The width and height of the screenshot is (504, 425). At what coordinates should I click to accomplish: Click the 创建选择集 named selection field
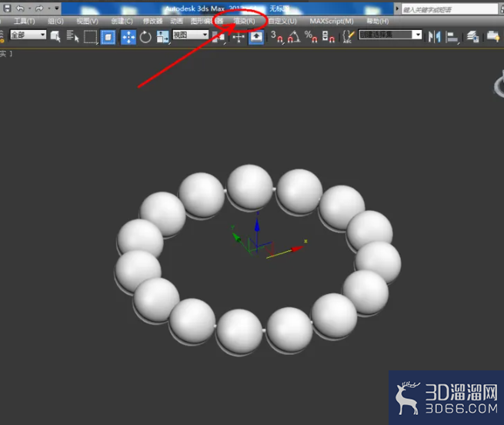(x=386, y=35)
